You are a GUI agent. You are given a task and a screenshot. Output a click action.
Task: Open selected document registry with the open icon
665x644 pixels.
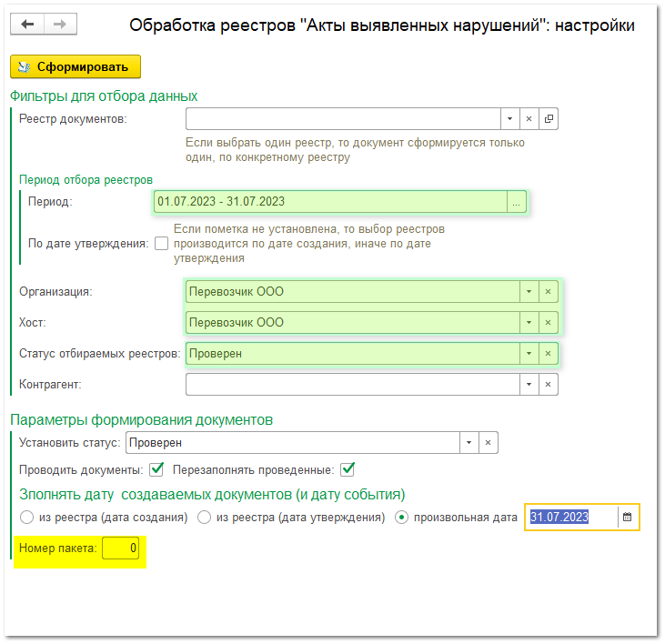[549, 119]
